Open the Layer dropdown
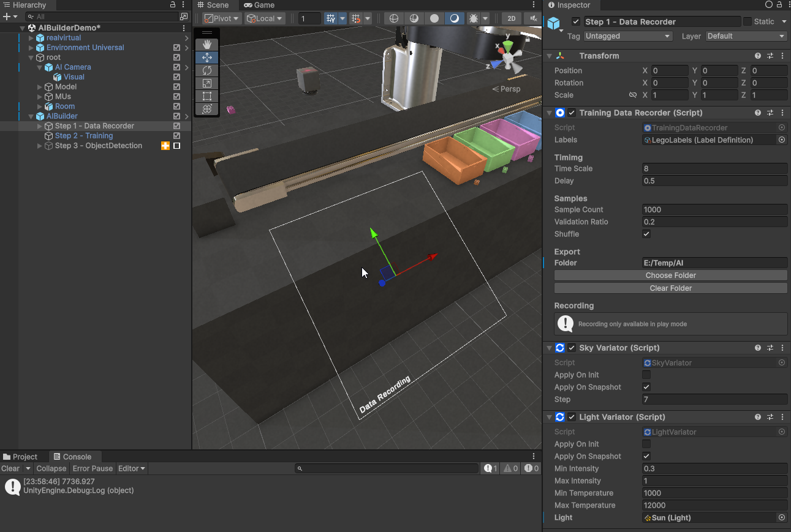 tap(746, 36)
